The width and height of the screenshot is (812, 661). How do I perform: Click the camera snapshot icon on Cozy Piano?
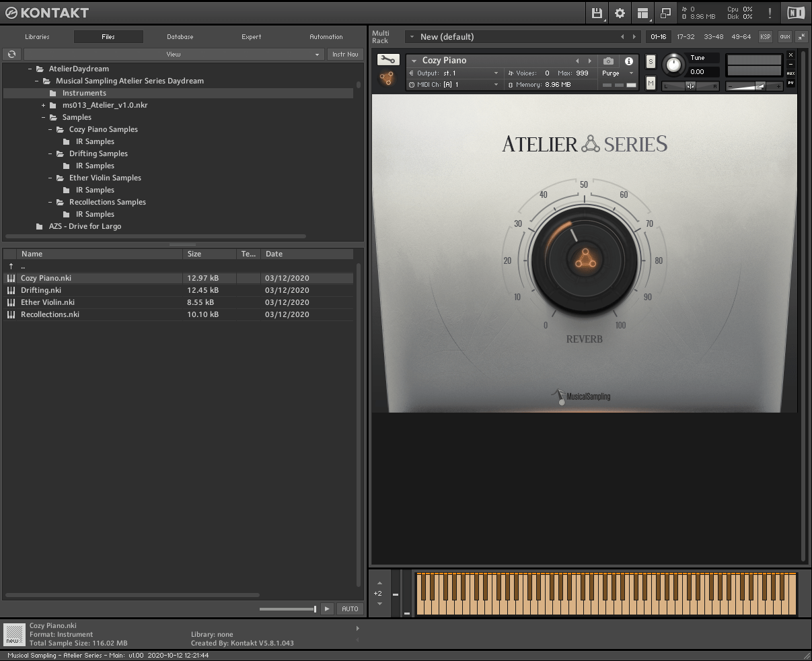click(608, 61)
